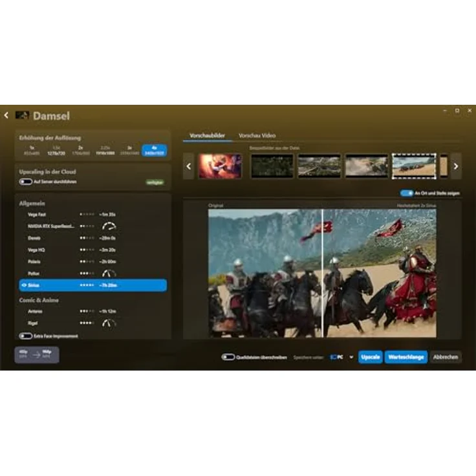Open the save location dropdown arrow
The image size is (476, 476).
[351, 357]
